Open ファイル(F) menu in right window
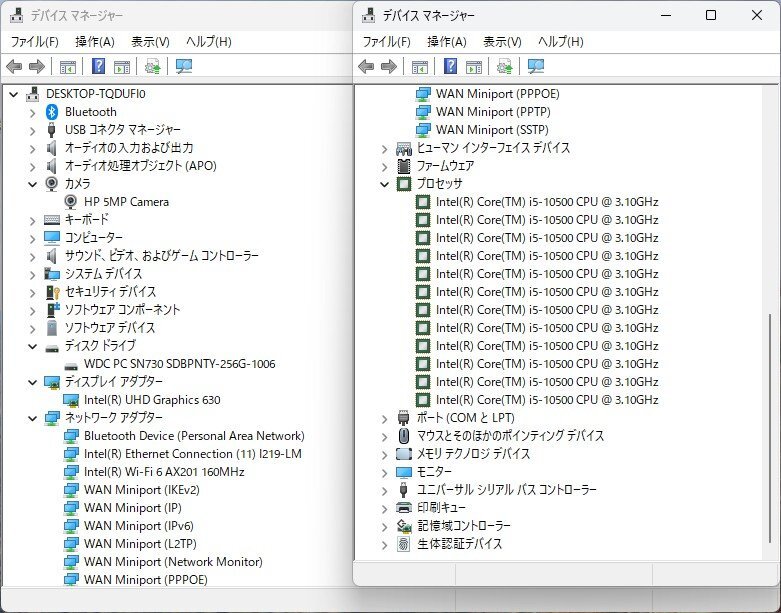The height and width of the screenshot is (613, 781). click(x=387, y=42)
